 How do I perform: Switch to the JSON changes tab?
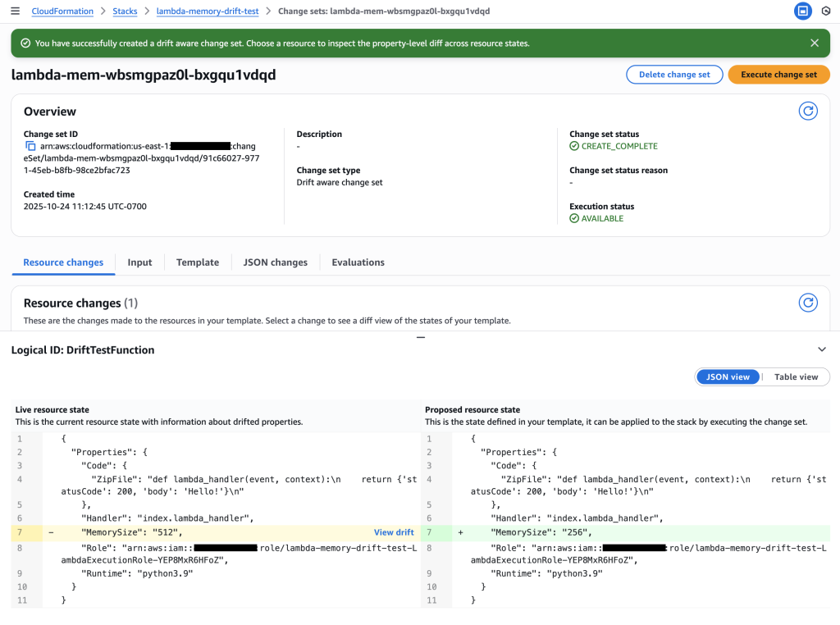coord(275,262)
